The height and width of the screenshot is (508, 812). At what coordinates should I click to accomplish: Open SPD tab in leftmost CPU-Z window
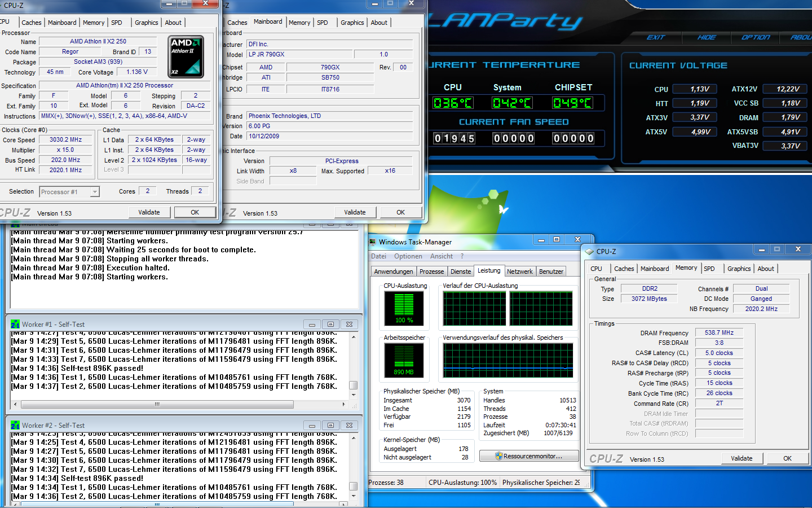[x=117, y=23]
